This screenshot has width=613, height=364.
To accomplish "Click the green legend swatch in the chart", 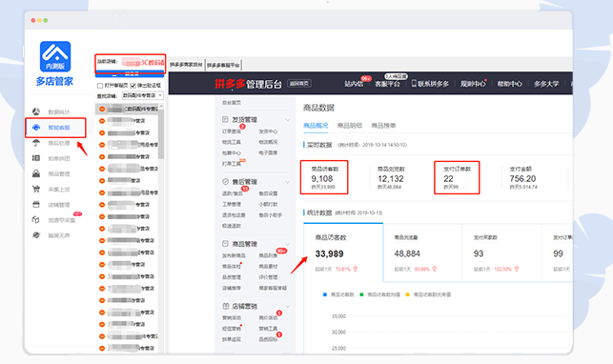I will coord(361,294).
